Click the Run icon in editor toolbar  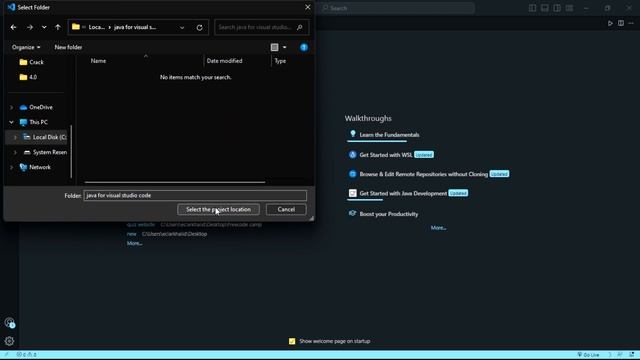pyautogui.click(x=610, y=23)
